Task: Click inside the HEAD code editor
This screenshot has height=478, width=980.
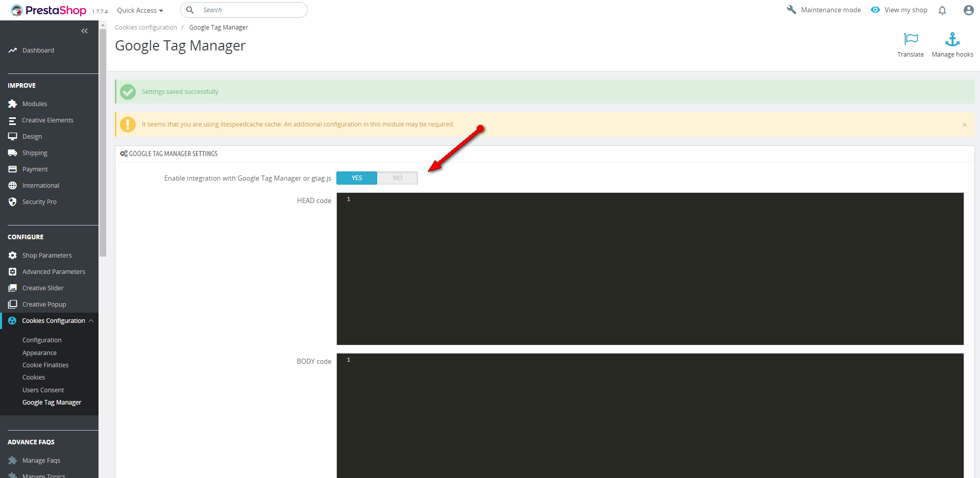Action: click(650, 269)
